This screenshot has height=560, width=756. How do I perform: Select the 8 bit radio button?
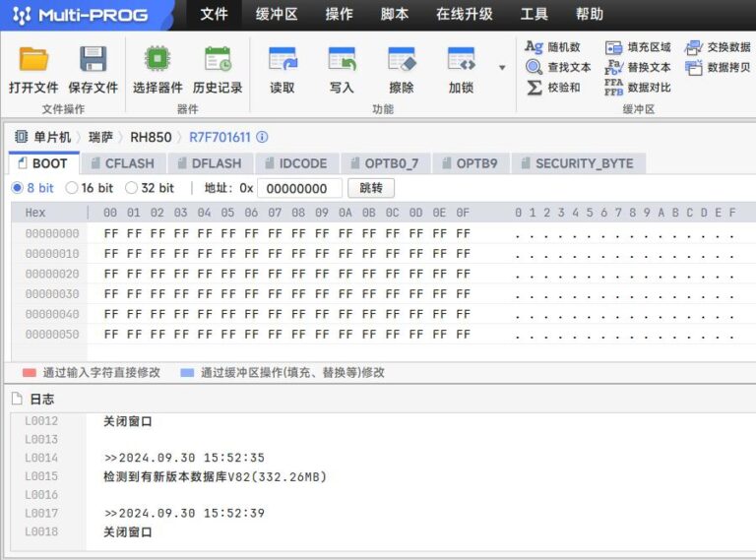click(18, 188)
